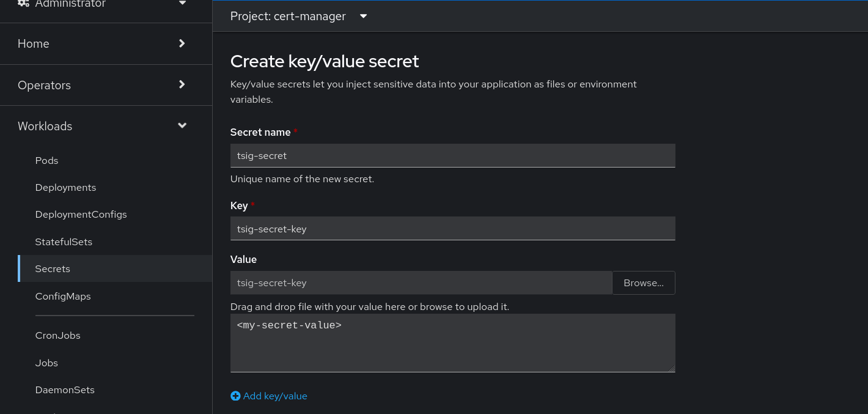Click the Administrator perspective gear icon
This screenshot has width=868, height=414.
23,3
